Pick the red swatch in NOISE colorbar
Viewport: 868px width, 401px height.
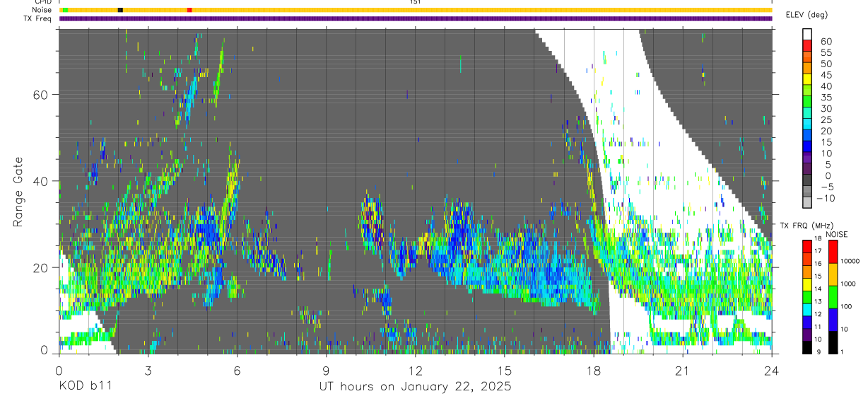point(833,251)
